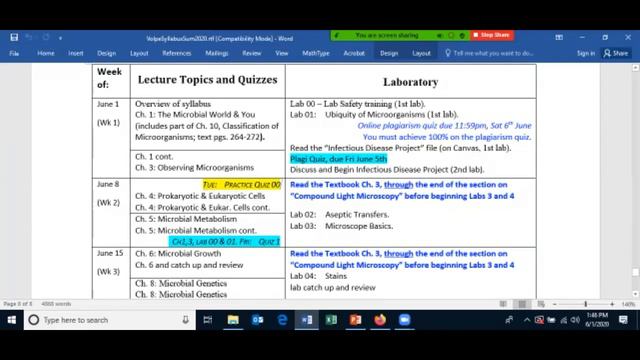Open the MathType ribbon tab
This screenshot has width=640, height=360.
(316, 53)
